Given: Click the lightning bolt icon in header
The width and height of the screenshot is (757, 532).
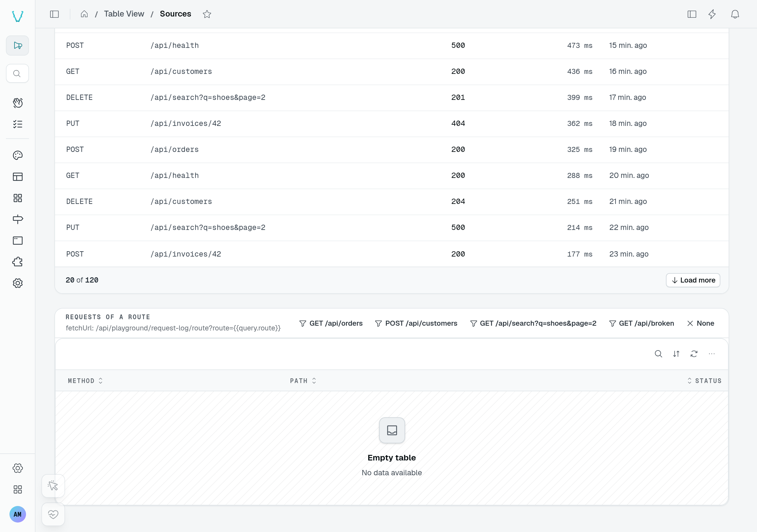Looking at the screenshot, I should click(712, 14).
